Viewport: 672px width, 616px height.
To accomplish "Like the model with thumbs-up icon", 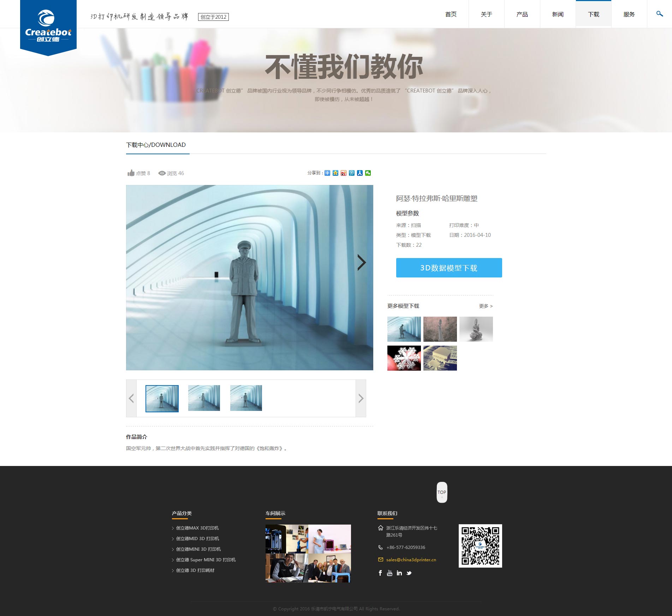I will (131, 173).
